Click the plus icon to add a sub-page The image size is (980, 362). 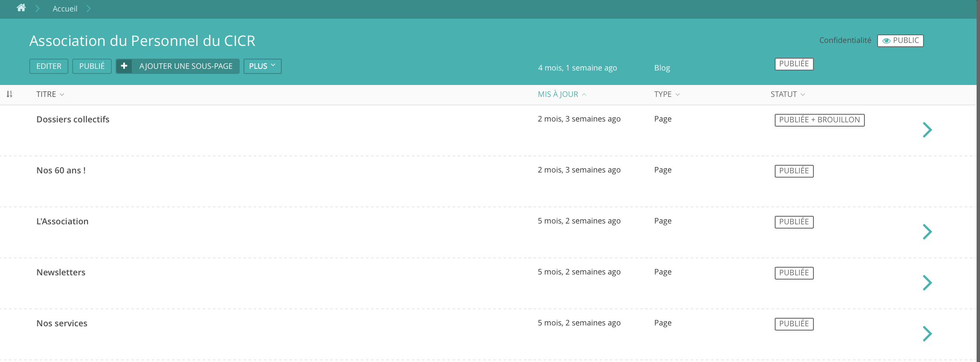click(124, 66)
